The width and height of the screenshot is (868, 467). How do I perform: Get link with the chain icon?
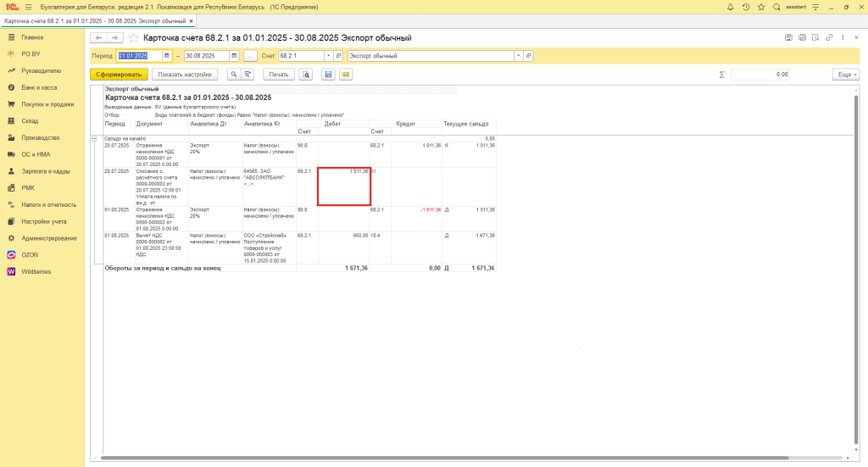(x=829, y=37)
